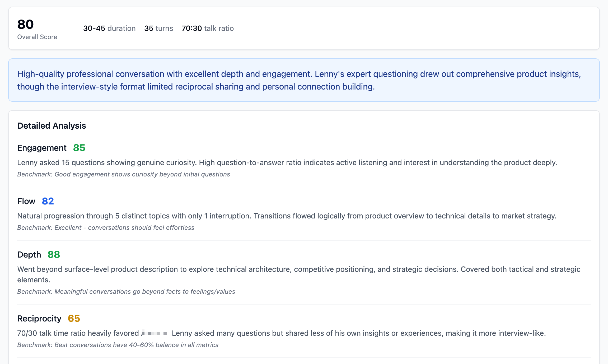Click the overall score number 80
The height and width of the screenshot is (364, 608).
[x=25, y=25]
